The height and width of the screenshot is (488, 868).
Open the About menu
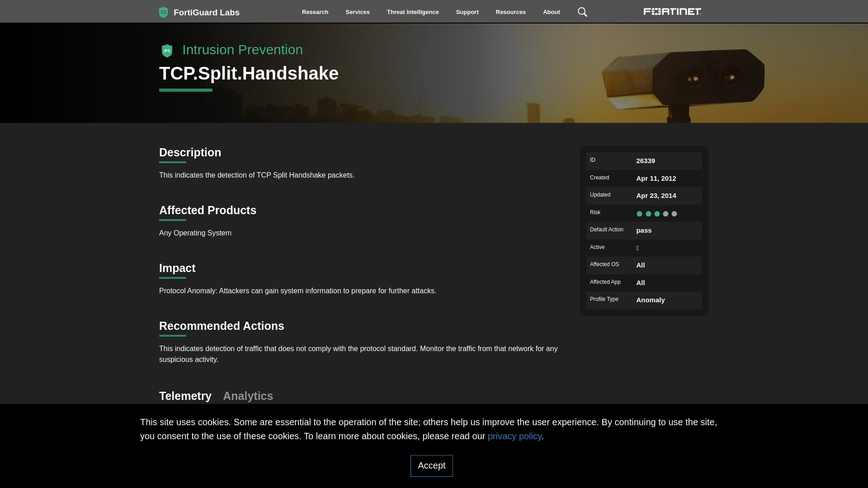click(551, 12)
